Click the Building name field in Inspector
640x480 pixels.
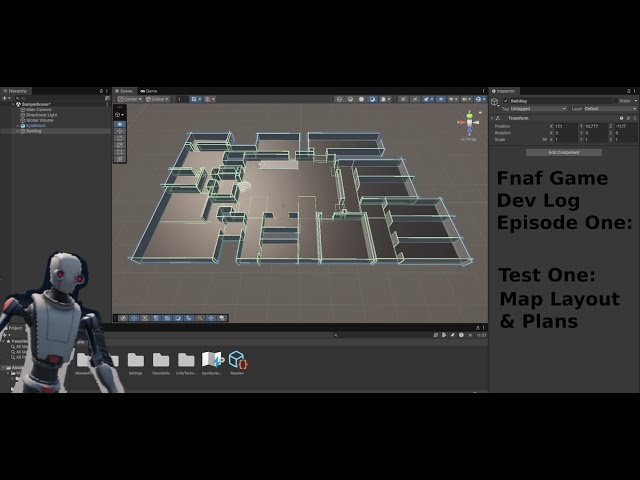pos(561,101)
